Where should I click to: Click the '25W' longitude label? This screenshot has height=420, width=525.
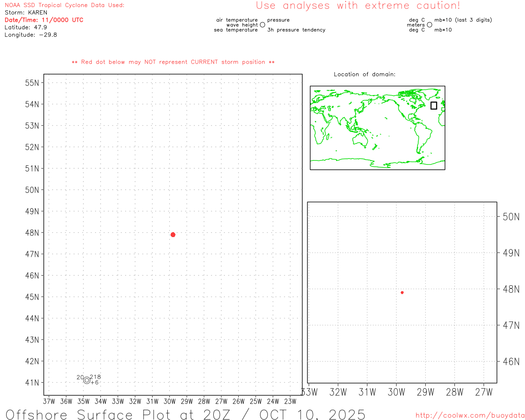click(x=256, y=401)
